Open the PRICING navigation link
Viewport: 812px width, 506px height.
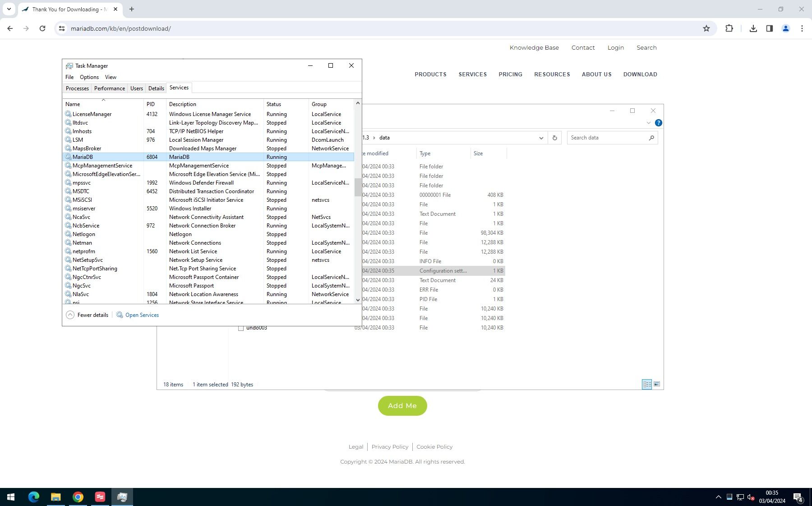tap(510, 74)
